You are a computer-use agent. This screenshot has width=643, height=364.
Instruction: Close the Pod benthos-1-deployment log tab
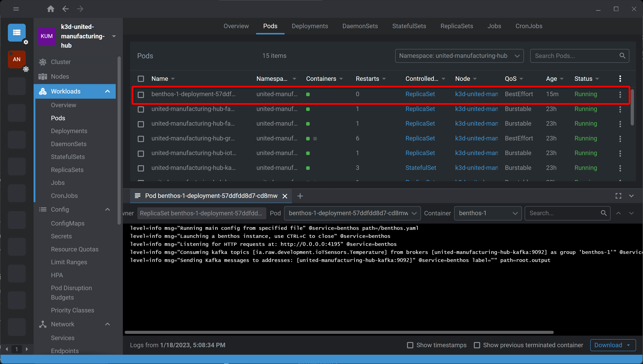point(285,196)
